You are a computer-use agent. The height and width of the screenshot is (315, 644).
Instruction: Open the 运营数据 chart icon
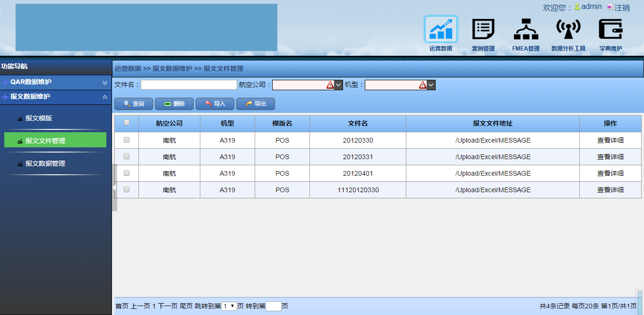pyautogui.click(x=440, y=29)
